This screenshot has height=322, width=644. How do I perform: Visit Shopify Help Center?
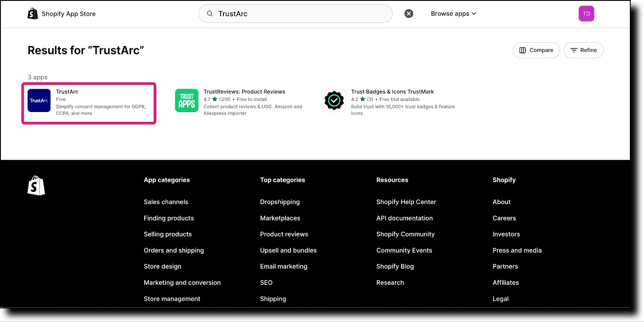(406, 202)
